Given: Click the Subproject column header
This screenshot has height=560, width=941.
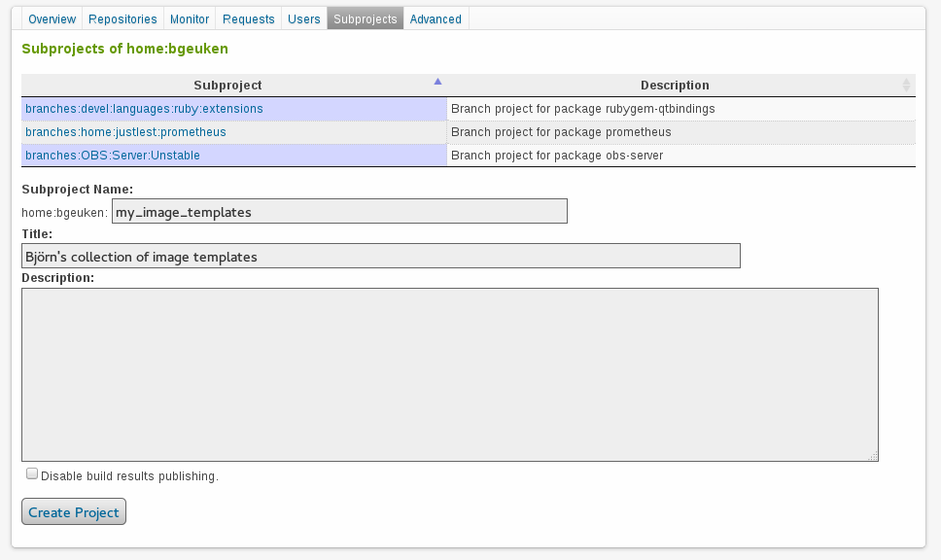Looking at the screenshot, I should tap(227, 86).
